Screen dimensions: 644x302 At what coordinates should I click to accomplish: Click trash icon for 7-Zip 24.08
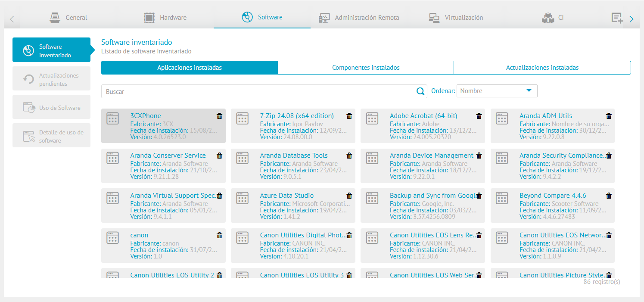pyautogui.click(x=349, y=116)
